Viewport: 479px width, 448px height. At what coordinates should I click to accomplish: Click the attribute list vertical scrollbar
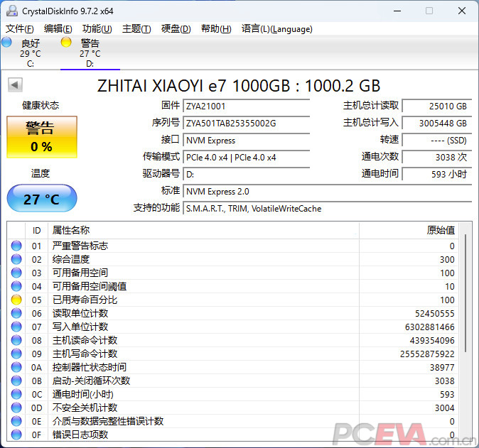465,298
